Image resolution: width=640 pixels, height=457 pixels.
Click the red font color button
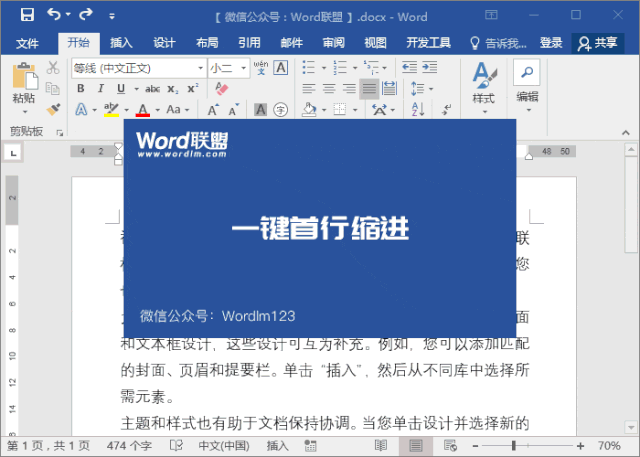143,109
